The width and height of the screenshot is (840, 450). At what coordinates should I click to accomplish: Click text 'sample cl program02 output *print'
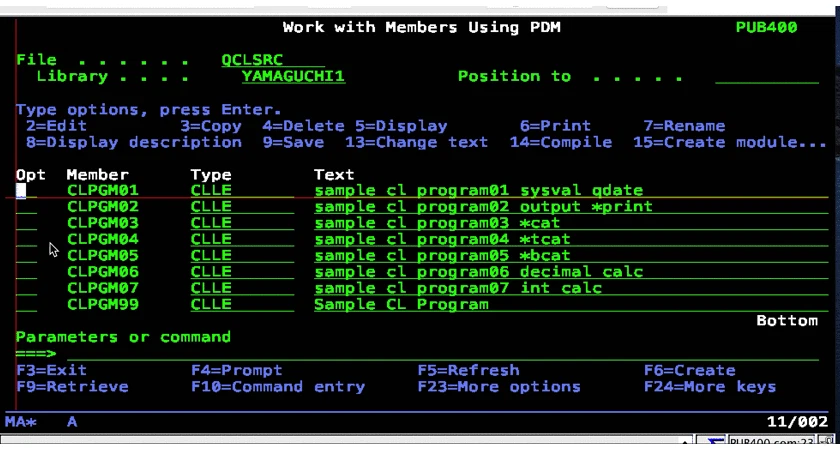(483, 206)
